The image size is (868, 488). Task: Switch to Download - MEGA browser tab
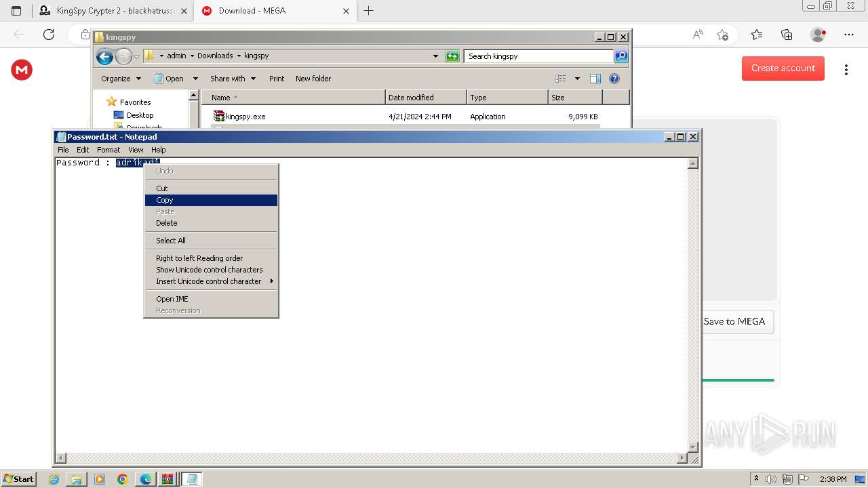(x=274, y=11)
